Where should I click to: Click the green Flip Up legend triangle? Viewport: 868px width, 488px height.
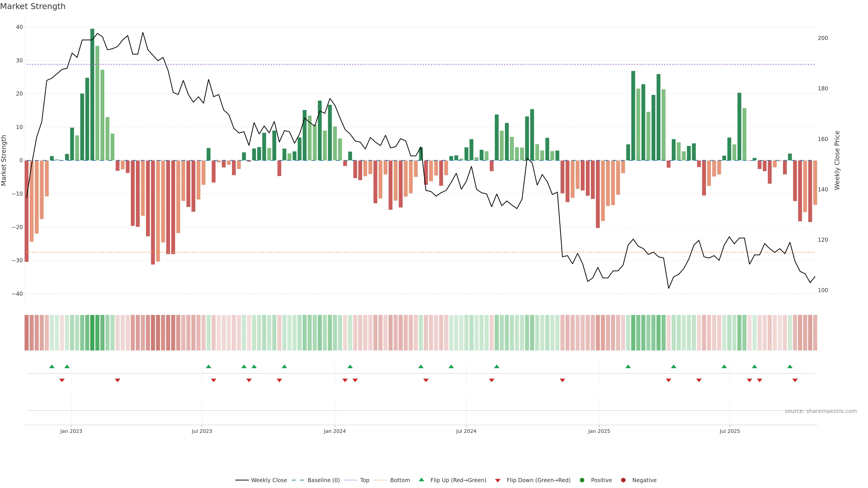tap(421, 480)
